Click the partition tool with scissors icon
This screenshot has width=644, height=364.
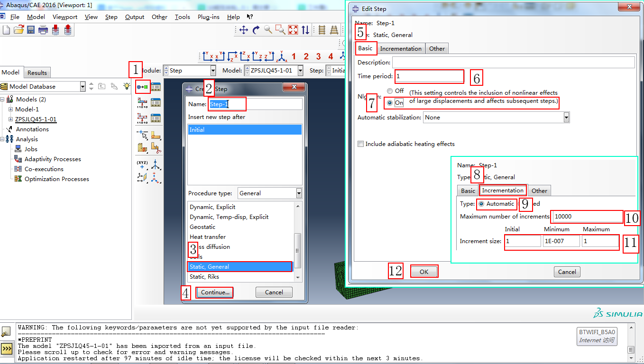[x=156, y=148]
